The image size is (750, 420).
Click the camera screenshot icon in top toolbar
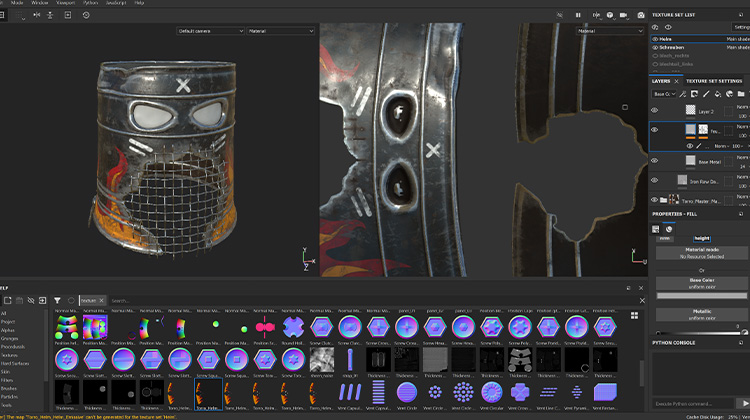(640, 15)
